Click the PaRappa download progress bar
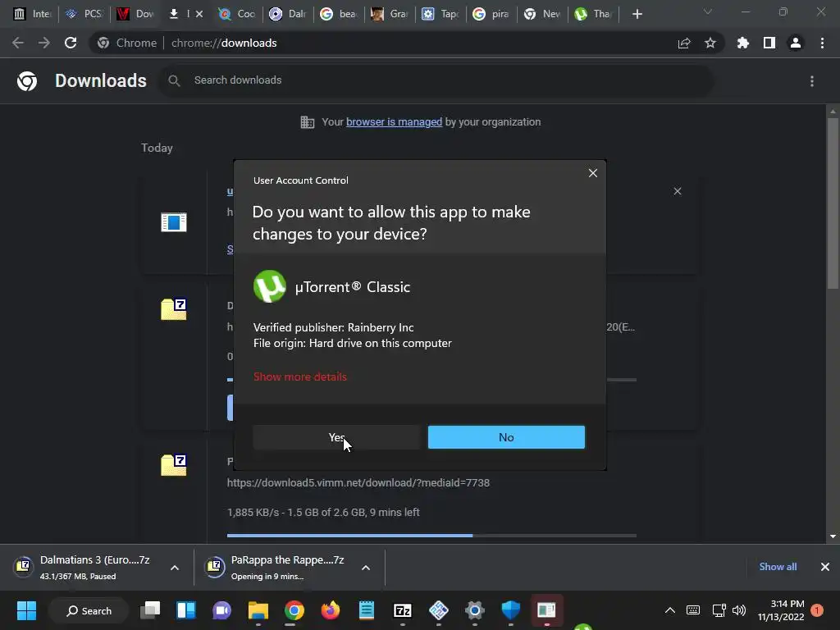840x630 pixels. click(431, 535)
